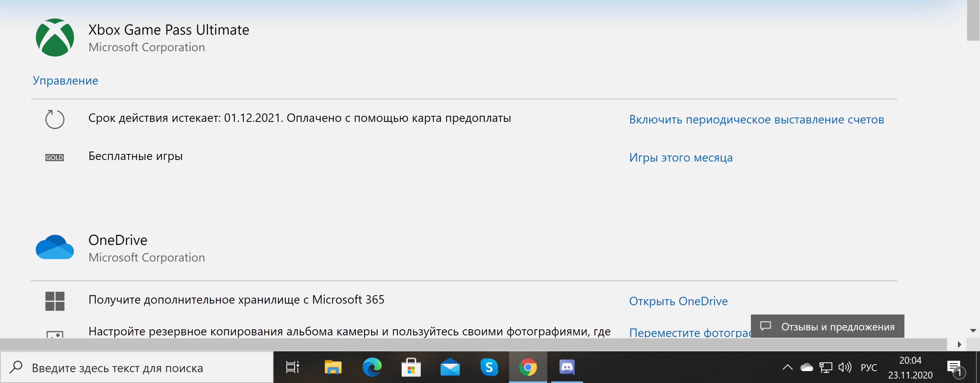The image size is (980, 383).
Task: Expand hidden system tray icons chevron
Action: [x=788, y=367]
